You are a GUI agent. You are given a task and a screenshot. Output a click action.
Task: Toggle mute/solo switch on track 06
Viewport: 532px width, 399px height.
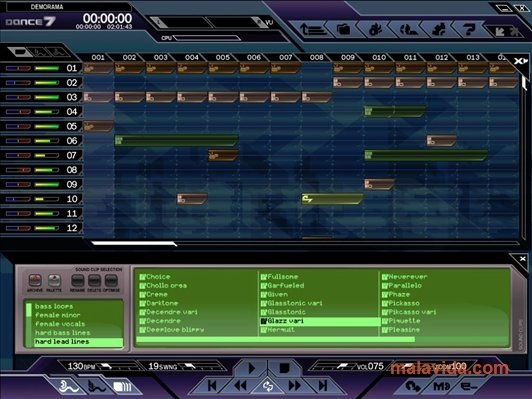pos(18,141)
